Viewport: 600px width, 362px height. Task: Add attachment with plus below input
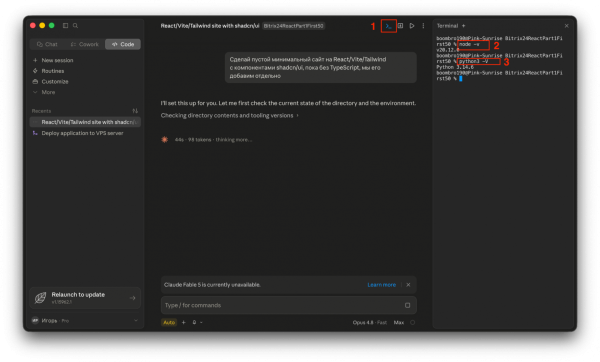click(184, 323)
